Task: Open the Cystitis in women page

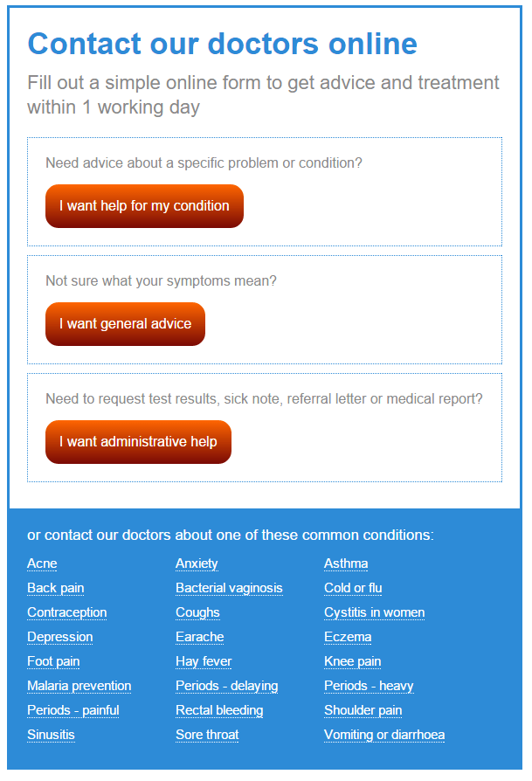Action: point(374,612)
